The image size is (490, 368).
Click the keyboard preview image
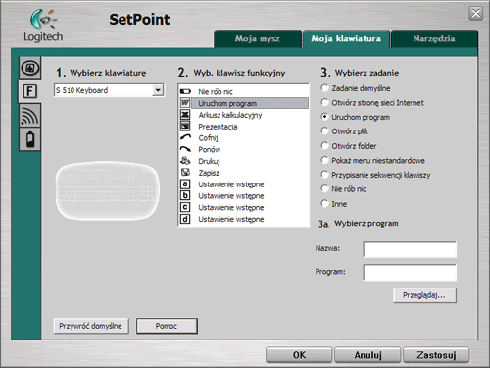tap(107, 191)
